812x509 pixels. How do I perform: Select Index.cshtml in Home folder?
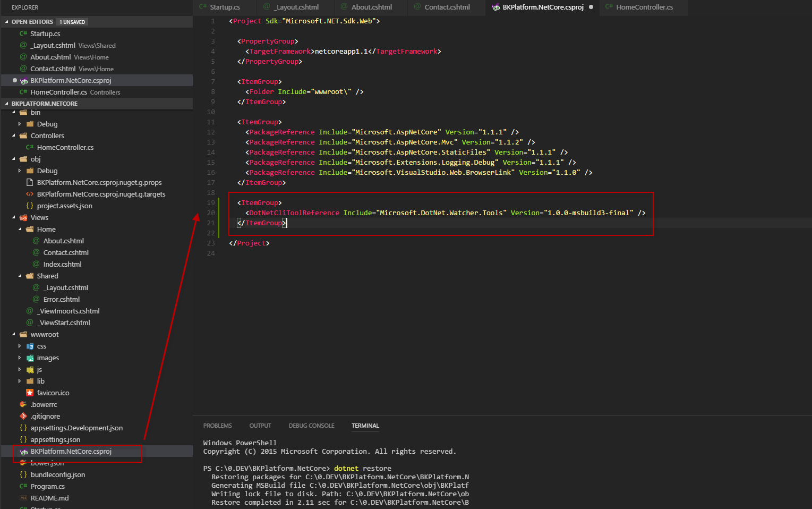pos(62,264)
